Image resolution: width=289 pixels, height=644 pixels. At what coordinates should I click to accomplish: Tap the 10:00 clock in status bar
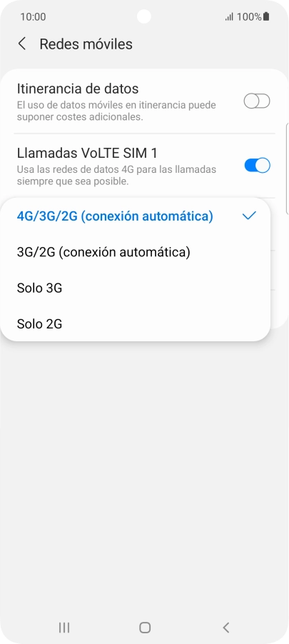[33, 17]
